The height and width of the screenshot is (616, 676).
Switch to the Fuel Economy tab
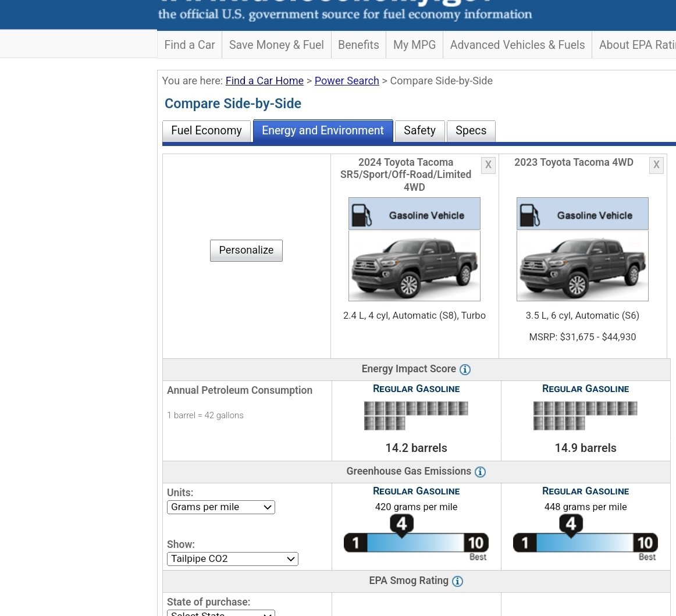[x=207, y=131]
